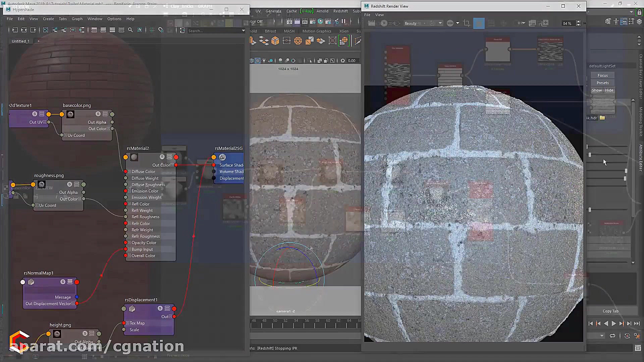Increase the render view zoom percentage stepper
Screen dimensions: 644x362
click(x=578, y=21)
